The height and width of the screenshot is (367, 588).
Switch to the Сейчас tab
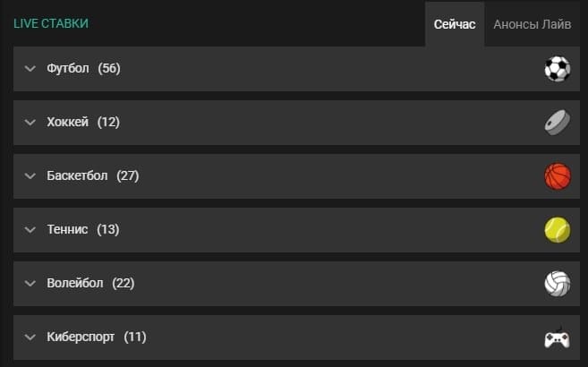click(455, 24)
